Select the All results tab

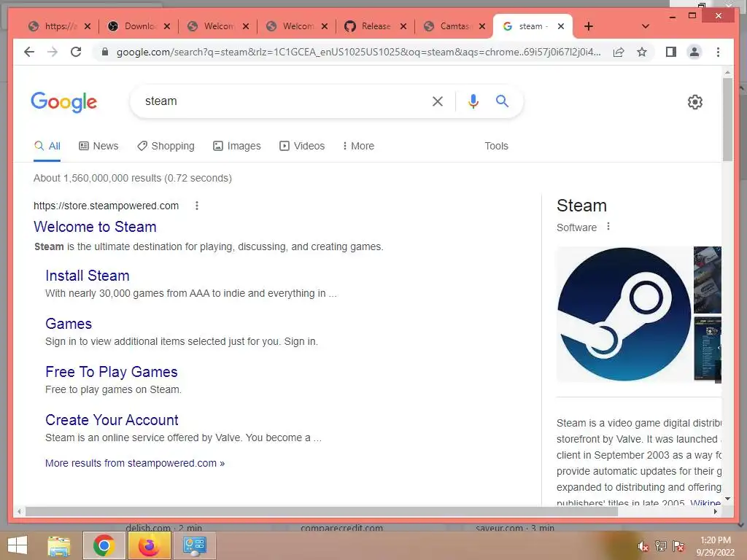47,146
